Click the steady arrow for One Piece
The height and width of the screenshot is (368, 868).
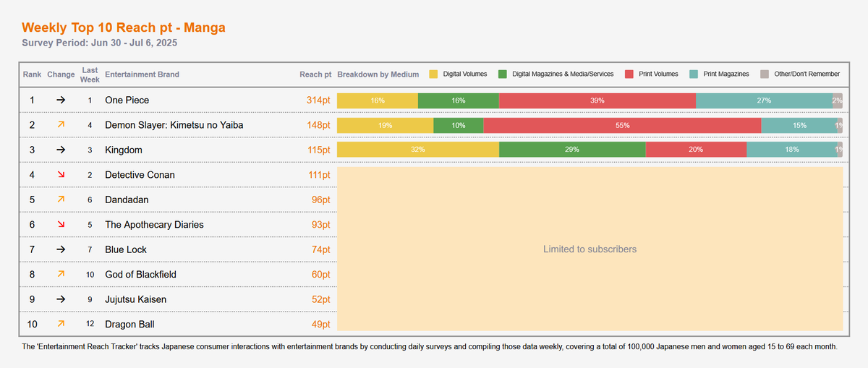[61, 100]
